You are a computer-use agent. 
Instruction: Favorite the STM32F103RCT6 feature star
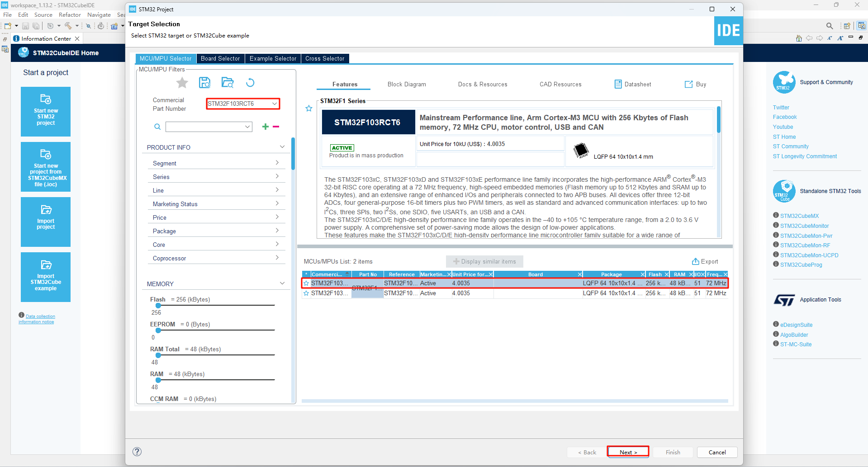pyautogui.click(x=309, y=108)
